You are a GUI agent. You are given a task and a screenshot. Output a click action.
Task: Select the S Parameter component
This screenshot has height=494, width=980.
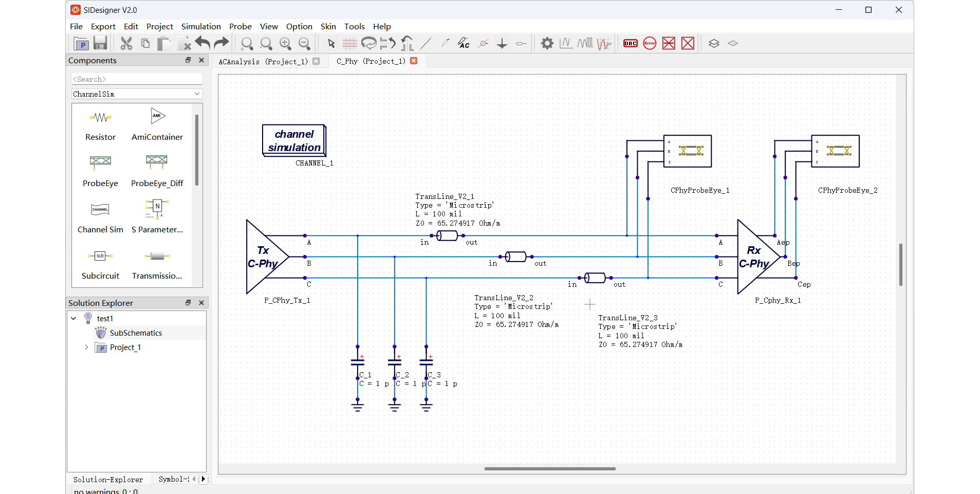[157, 217]
